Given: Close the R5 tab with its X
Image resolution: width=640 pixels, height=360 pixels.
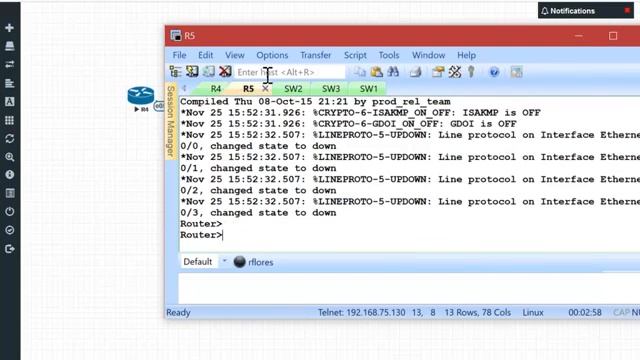Looking at the screenshot, I should pos(265,88).
